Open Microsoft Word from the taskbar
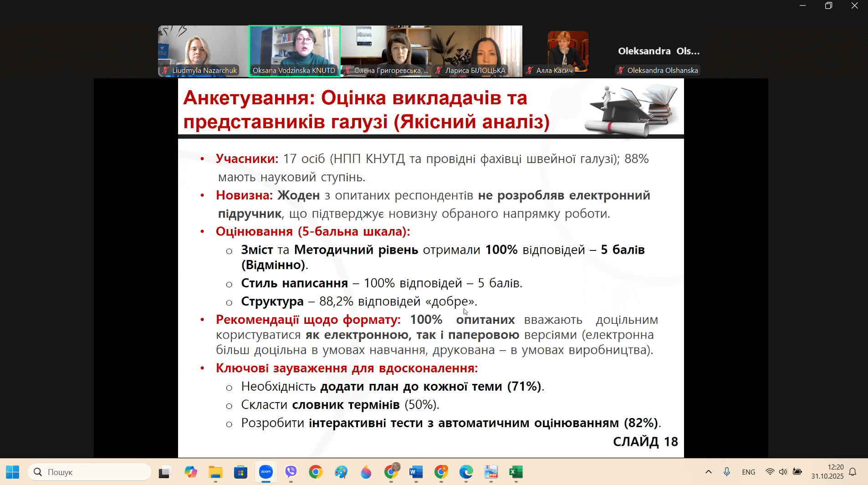The width and height of the screenshot is (868, 485). point(415,472)
